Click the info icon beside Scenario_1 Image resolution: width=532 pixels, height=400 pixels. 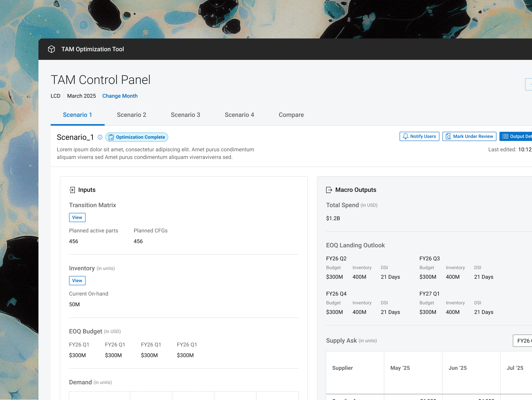(100, 137)
